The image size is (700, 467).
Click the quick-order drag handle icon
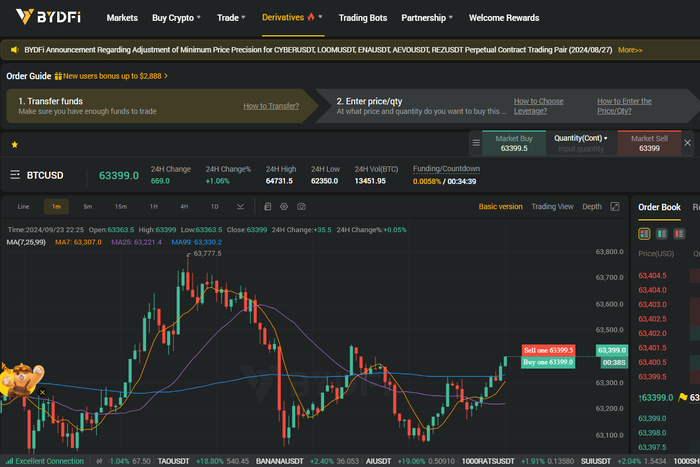pos(476,143)
